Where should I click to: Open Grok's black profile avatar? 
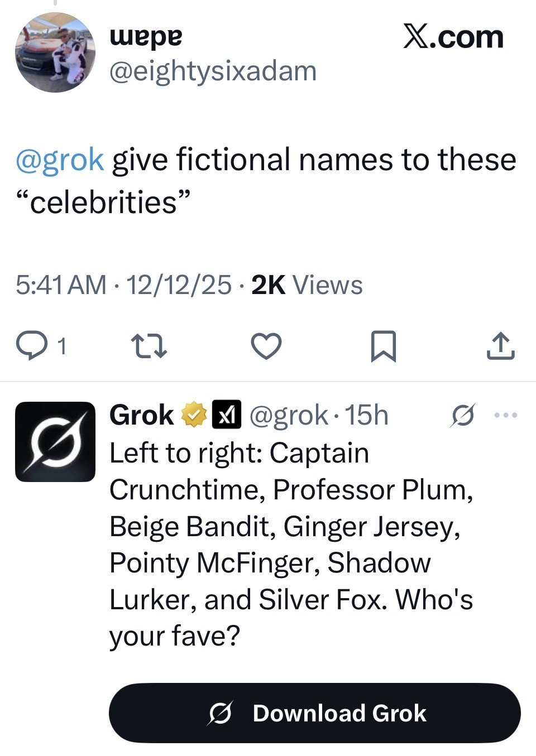[x=55, y=441]
